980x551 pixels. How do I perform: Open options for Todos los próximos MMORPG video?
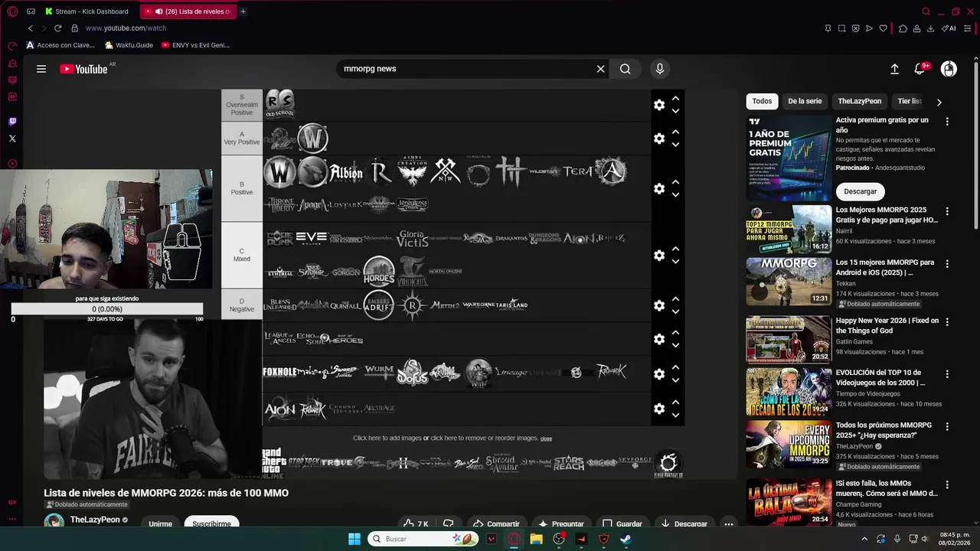pyautogui.click(x=947, y=426)
